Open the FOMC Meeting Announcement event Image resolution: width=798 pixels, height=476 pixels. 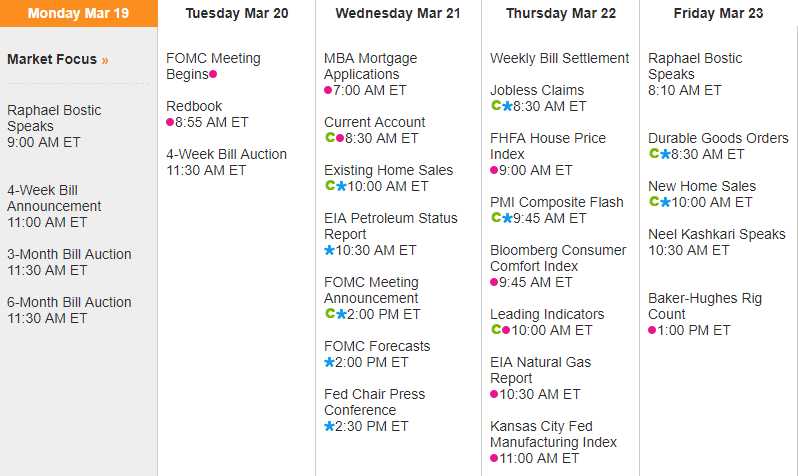click(371, 290)
